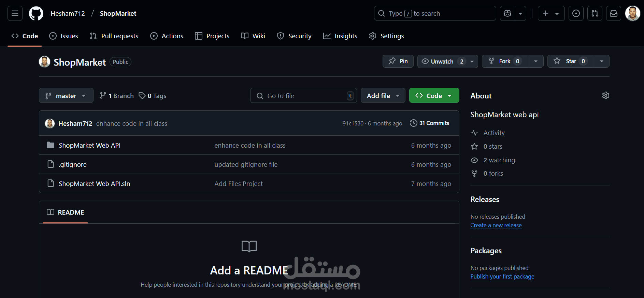Click the ShopMarket Web API.sln file icon

[51, 184]
